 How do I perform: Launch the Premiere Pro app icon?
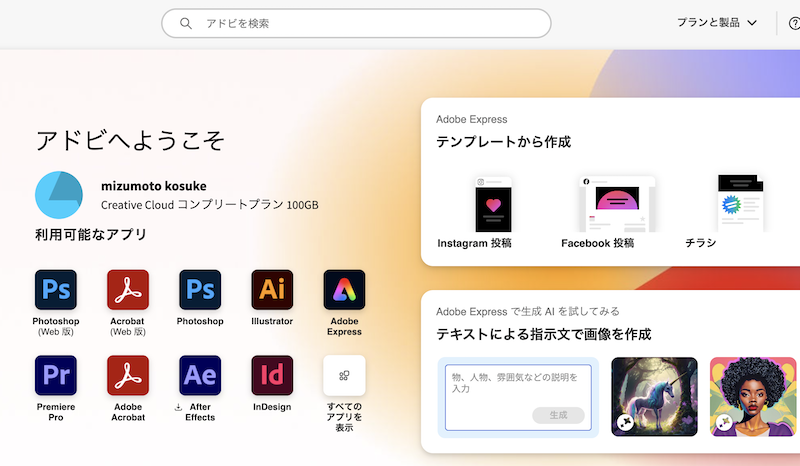tap(56, 376)
